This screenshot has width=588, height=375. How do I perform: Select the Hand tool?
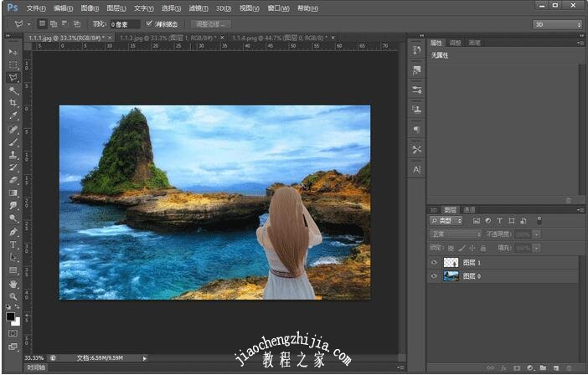coord(13,284)
